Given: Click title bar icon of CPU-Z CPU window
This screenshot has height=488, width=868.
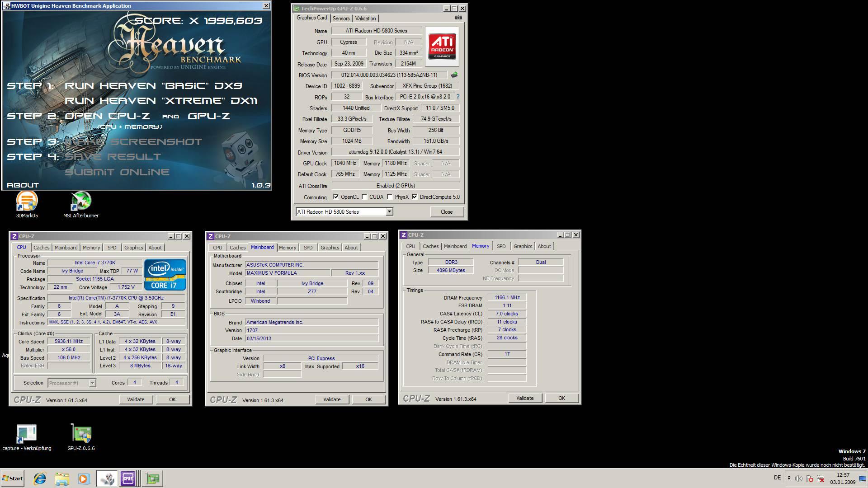Looking at the screenshot, I should pyautogui.click(x=14, y=236).
